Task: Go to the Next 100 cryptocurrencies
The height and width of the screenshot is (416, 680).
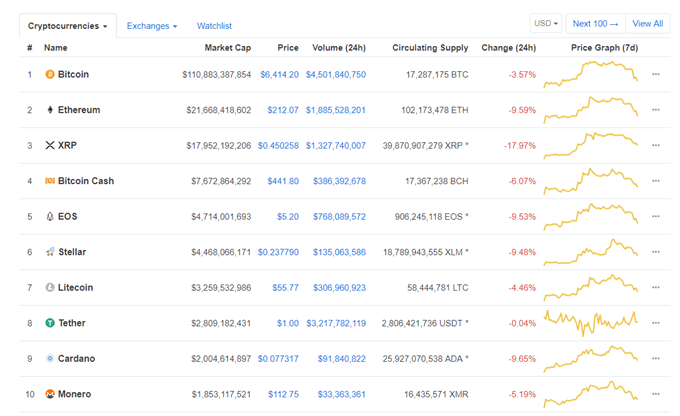Action: point(595,23)
